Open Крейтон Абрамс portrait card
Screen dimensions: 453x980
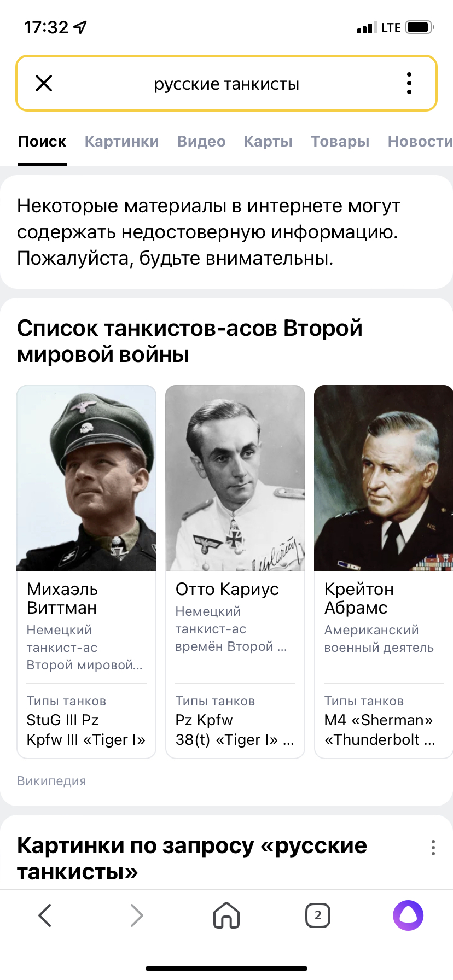[384, 478]
